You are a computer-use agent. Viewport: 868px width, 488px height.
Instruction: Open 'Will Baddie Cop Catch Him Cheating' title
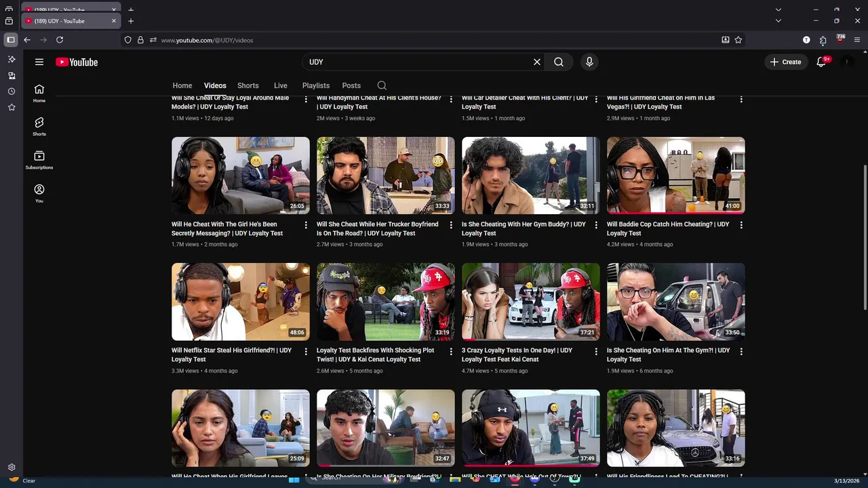668,228
